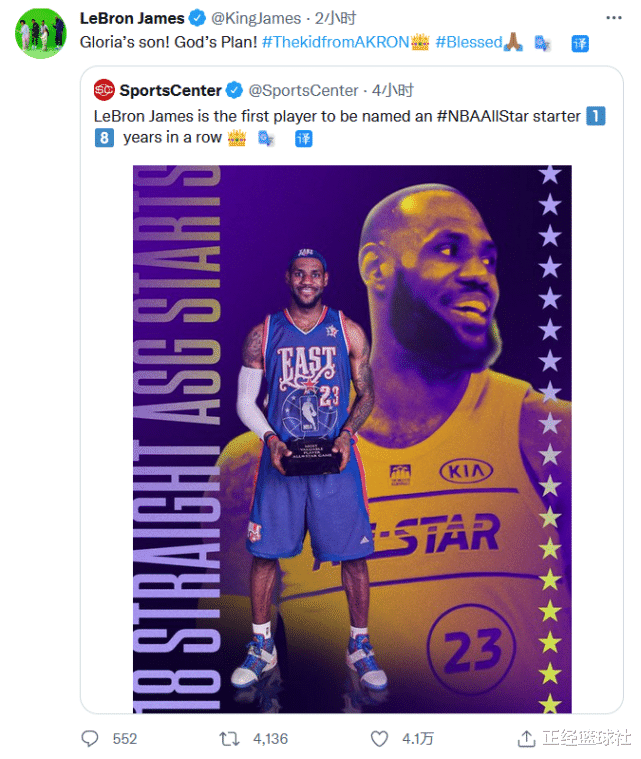Click the share upload icon
The height and width of the screenshot is (759, 641).
point(526,738)
